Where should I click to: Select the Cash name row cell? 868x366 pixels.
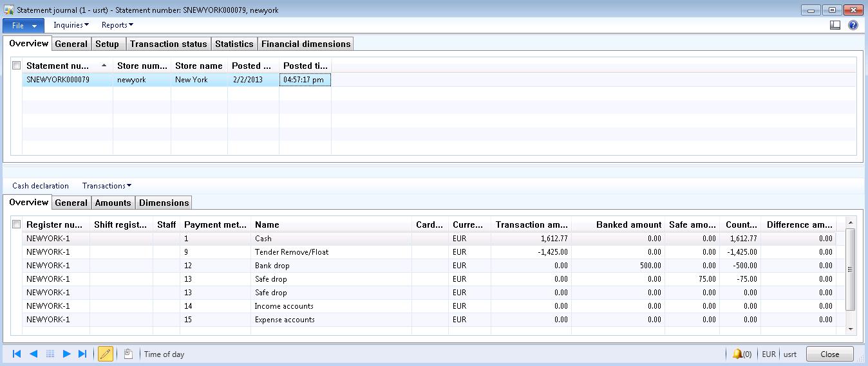[x=331, y=238]
